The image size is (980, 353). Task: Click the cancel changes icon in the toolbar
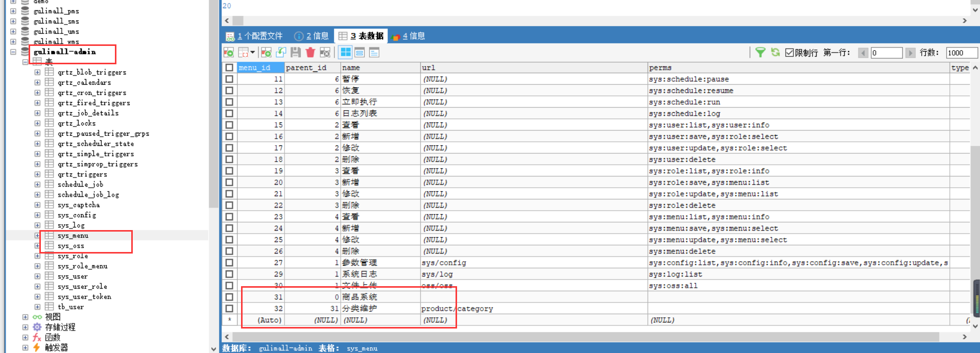click(x=325, y=52)
